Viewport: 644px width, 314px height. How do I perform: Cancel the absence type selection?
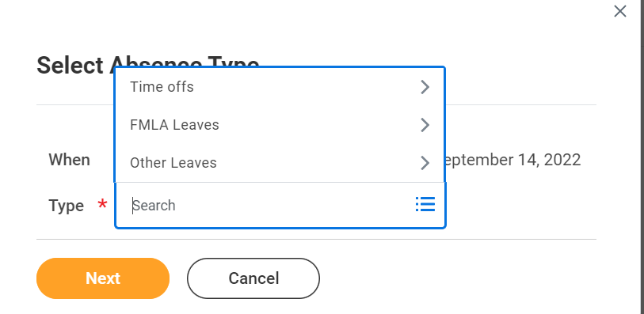pyautogui.click(x=253, y=278)
